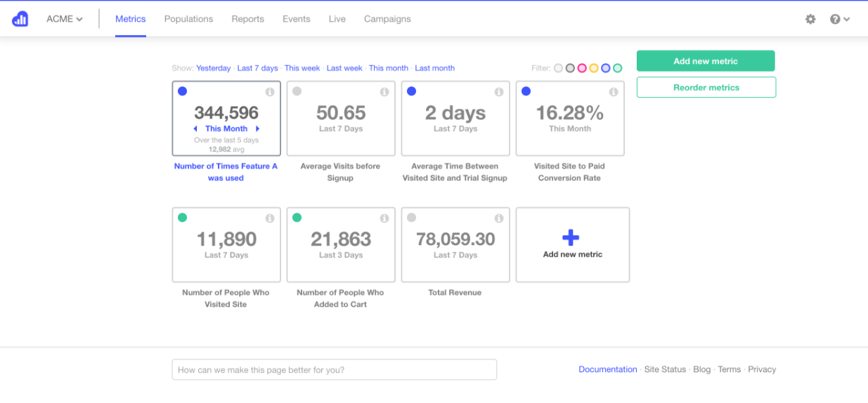Go to the Reports tab
This screenshot has height=403, width=868.
coord(247,19)
